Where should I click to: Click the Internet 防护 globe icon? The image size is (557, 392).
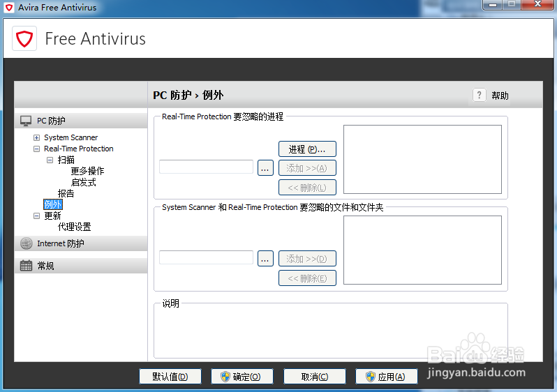point(26,243)
